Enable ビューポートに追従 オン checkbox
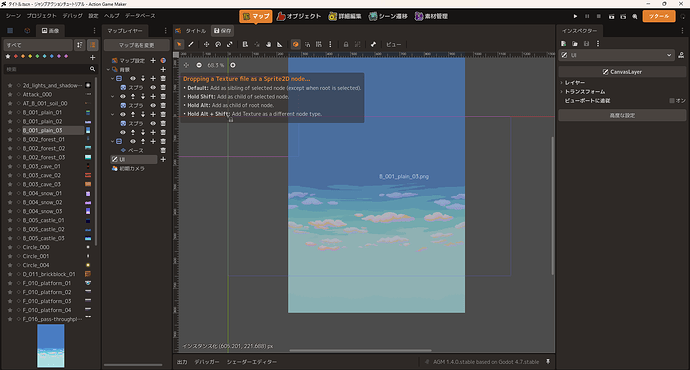The width and height of the screenshot is (690, 370). (672, 101)
